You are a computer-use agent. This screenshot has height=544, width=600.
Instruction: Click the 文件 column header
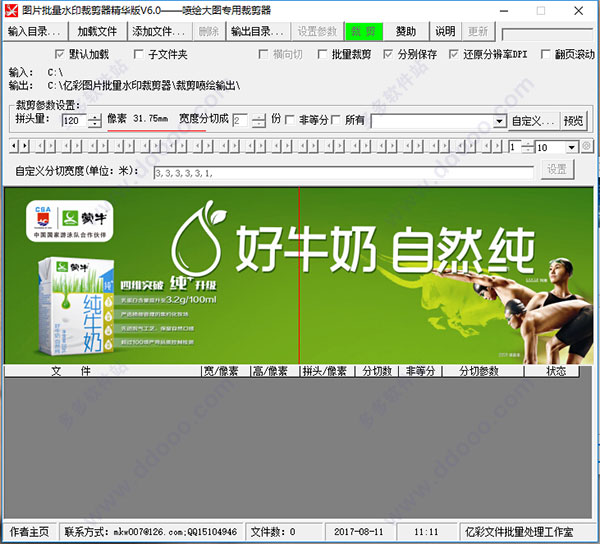tap(103, 371)
